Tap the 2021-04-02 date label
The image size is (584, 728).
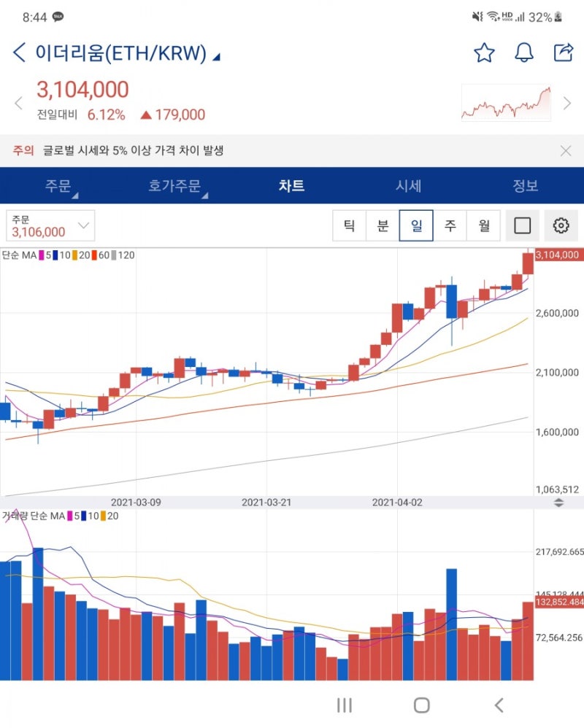point(397,503)
